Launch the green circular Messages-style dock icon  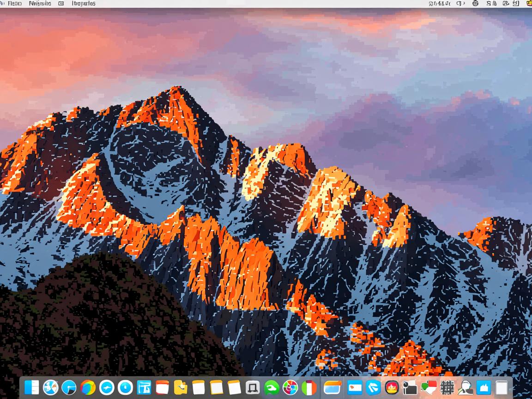[x=272, y=387]
